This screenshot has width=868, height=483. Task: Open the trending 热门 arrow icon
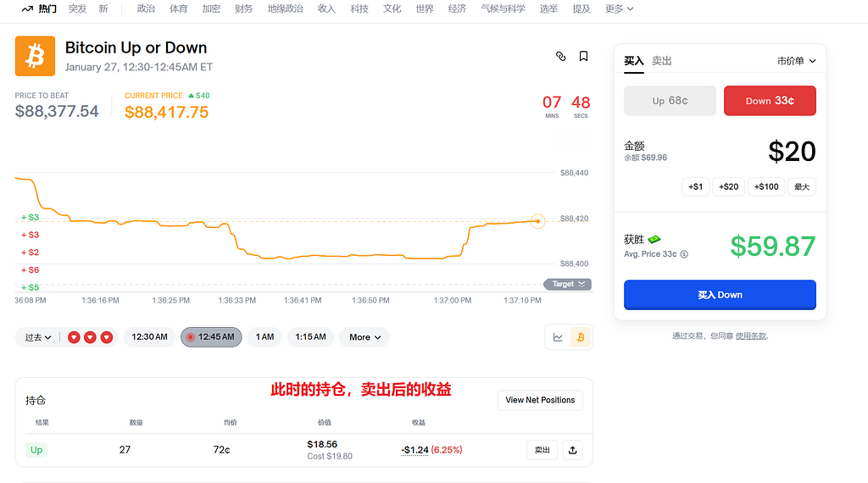[27, 8]
